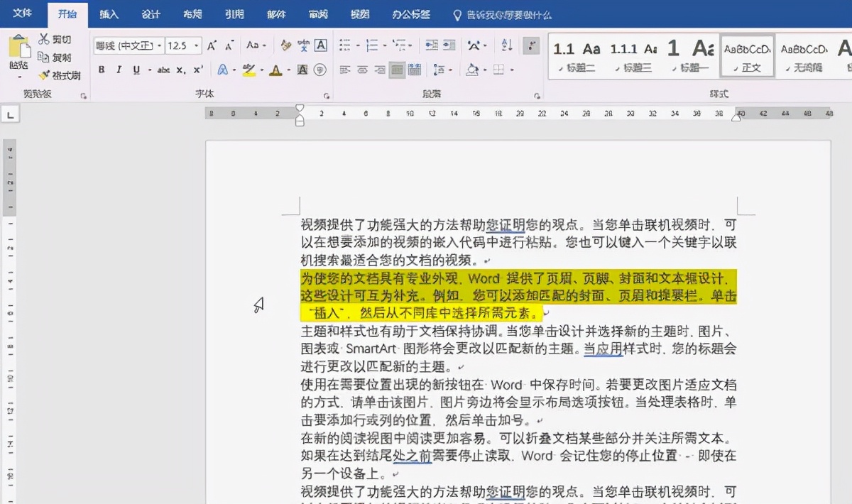852x504 pixels.
Task: Open the font color tool
Action: (x=277, y=70)
